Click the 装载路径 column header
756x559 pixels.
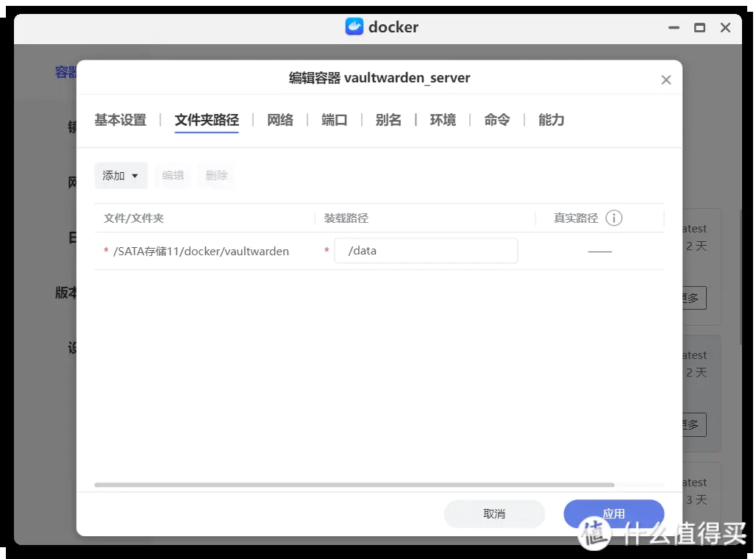(x=346, y=218)
